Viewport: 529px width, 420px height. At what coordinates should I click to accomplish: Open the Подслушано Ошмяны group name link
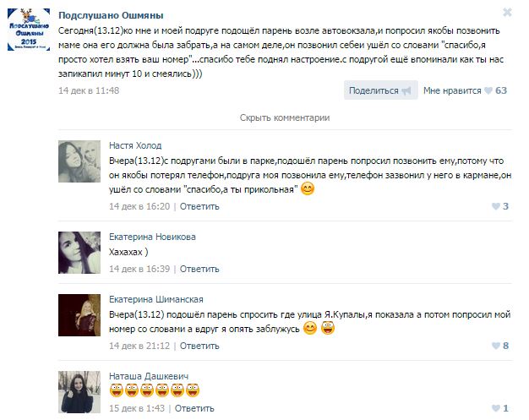click(111, 15)
